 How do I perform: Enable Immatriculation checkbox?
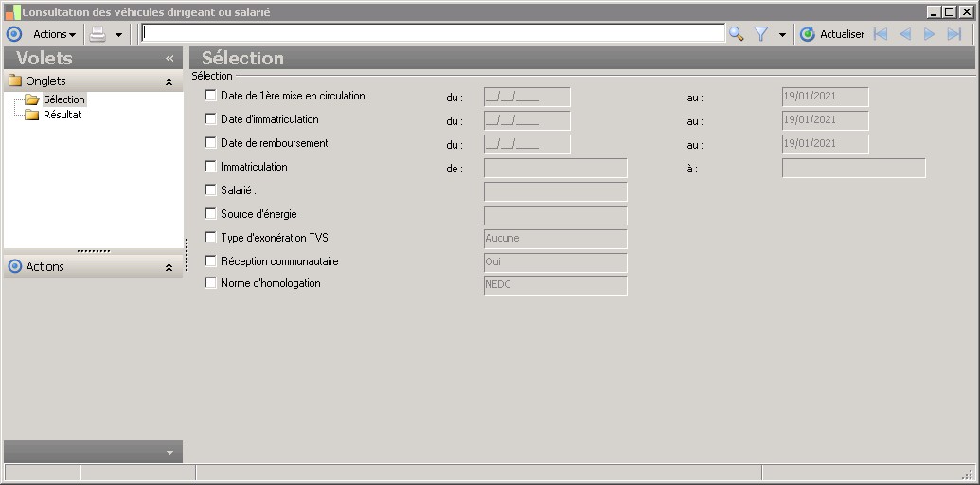210,167
